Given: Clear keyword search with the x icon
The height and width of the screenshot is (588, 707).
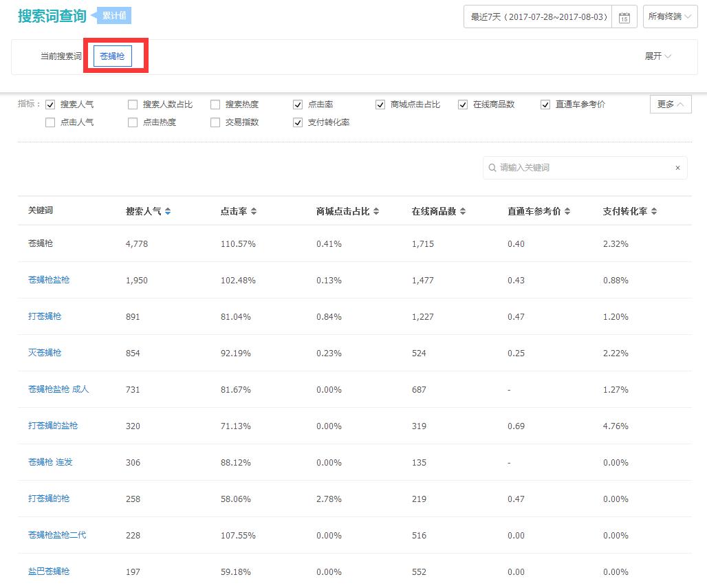Looking at the screenshot, I should [677, 167].
